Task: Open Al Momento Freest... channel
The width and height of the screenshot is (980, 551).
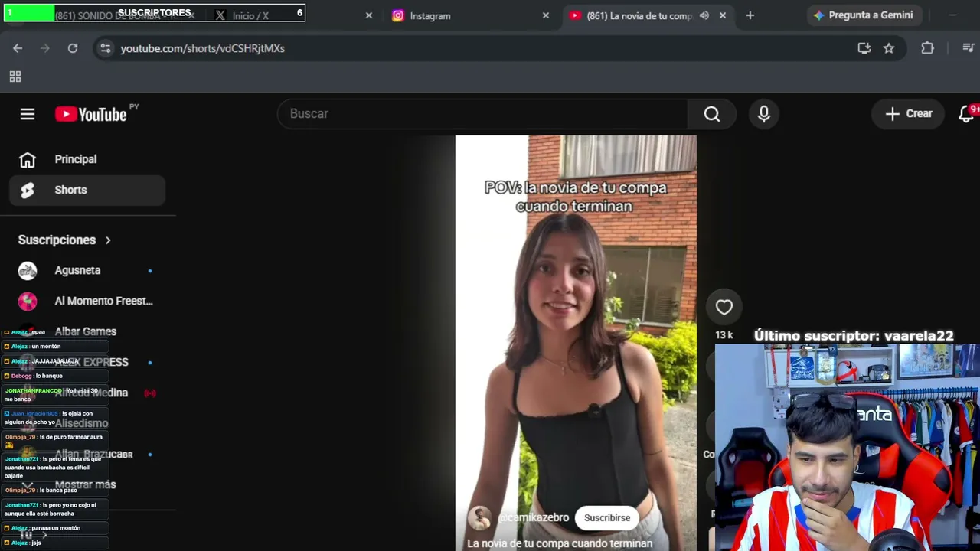Action: (x=87, y=301)
